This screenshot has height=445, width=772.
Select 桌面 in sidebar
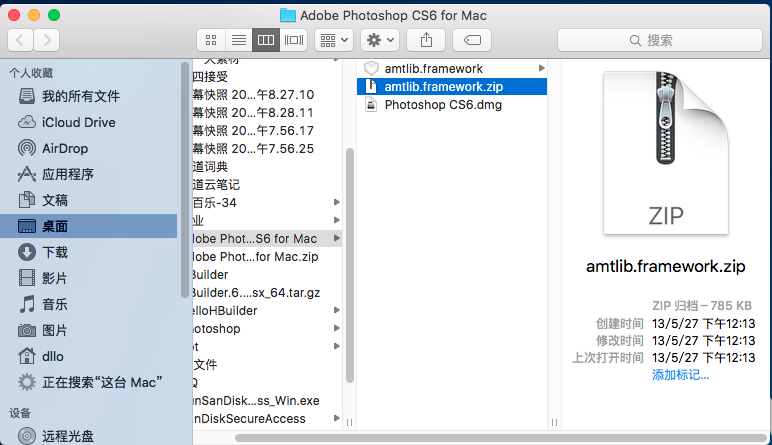tap(89, 226)
